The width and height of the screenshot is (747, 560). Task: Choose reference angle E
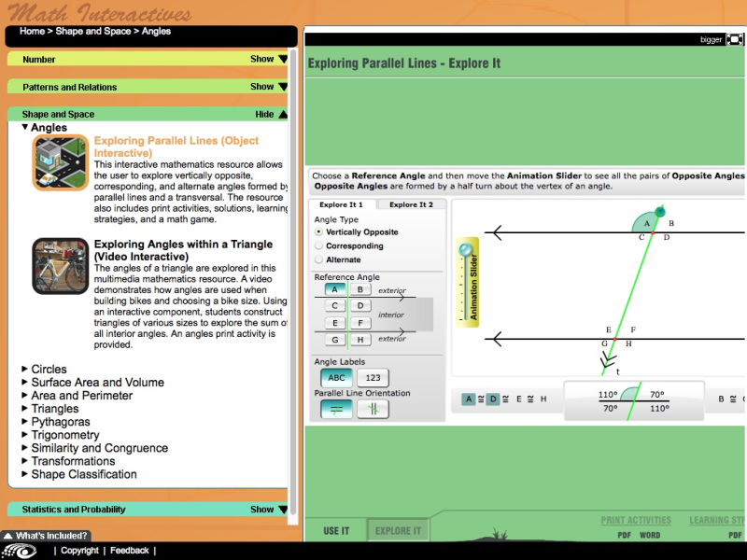(x=335, y=323)
